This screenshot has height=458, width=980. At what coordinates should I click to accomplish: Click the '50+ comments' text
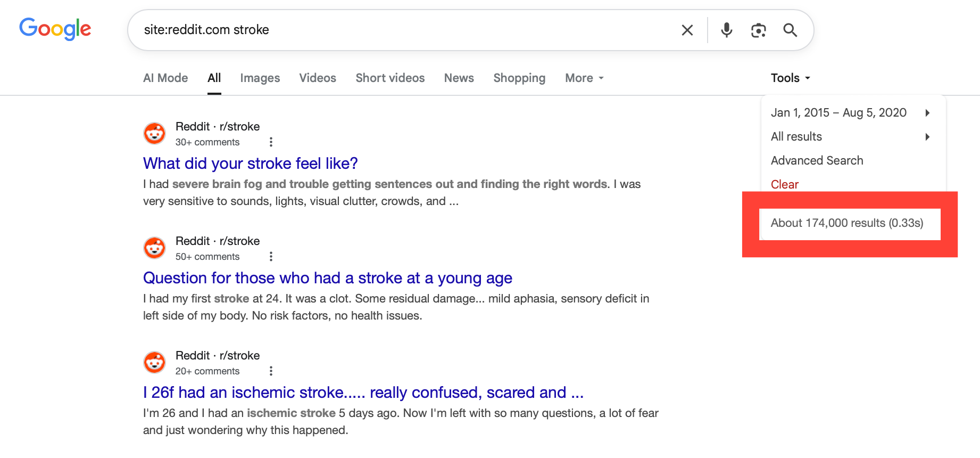[x=207, y=257]
